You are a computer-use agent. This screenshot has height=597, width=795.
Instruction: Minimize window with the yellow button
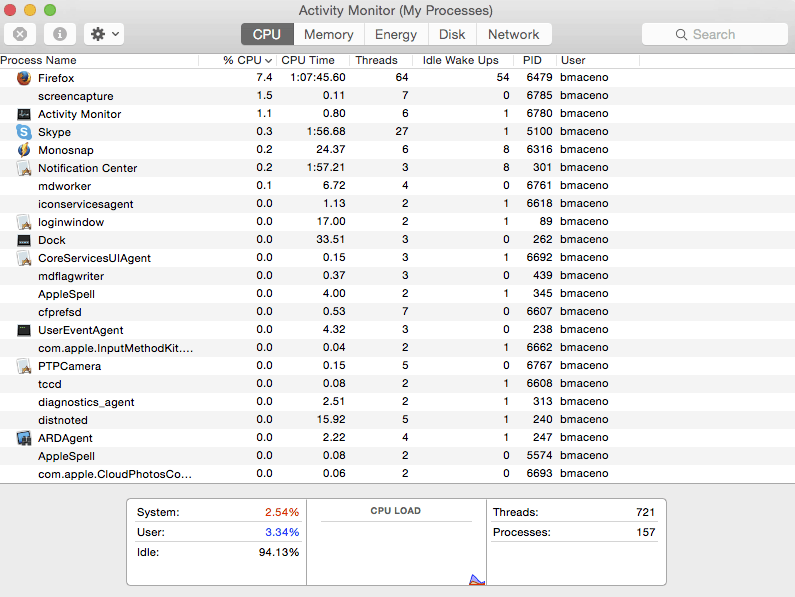point(30,10)
